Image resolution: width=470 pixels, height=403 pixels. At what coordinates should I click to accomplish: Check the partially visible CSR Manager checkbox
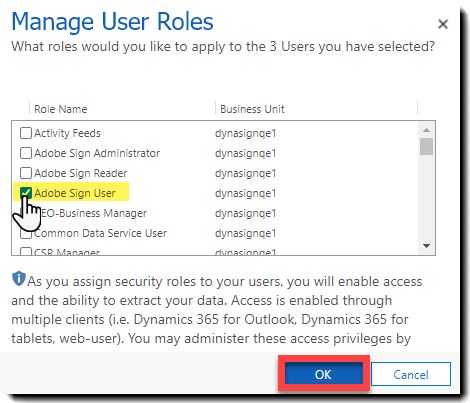pyautogui.click(x=26, y=251)
